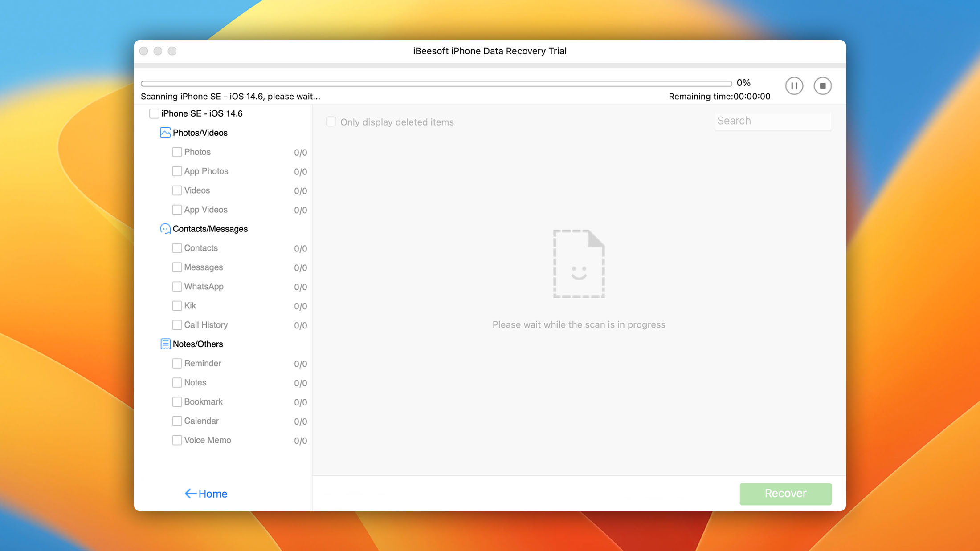Click the 0/0 count beside Notes

coord(300,383)
